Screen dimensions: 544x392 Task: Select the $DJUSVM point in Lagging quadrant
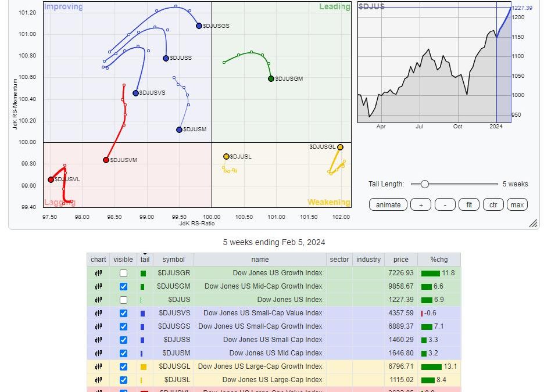click(x=106, y=160)
